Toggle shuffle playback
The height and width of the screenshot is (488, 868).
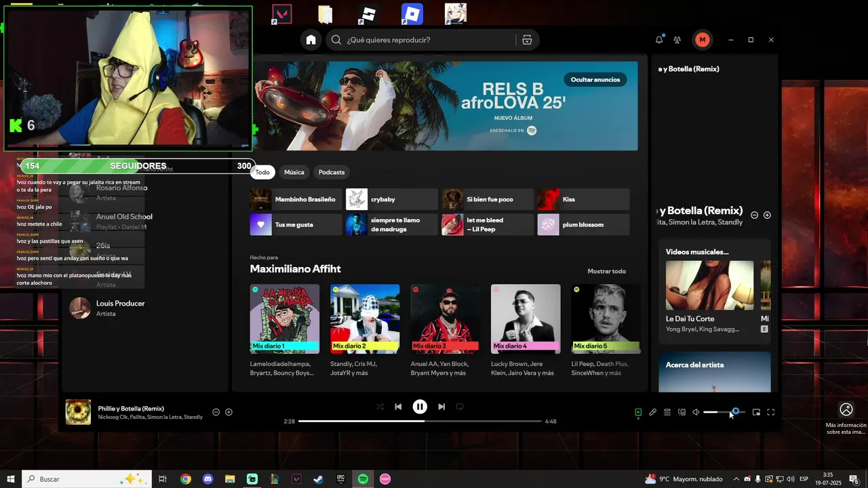[x=380, y=407]
